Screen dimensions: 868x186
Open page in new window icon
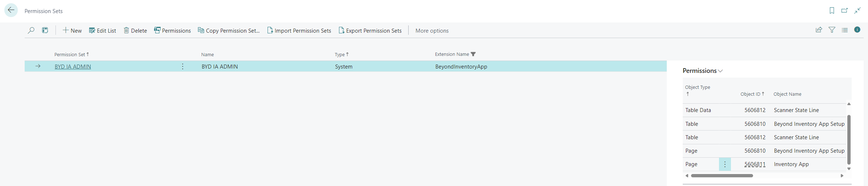click(844, 11)
